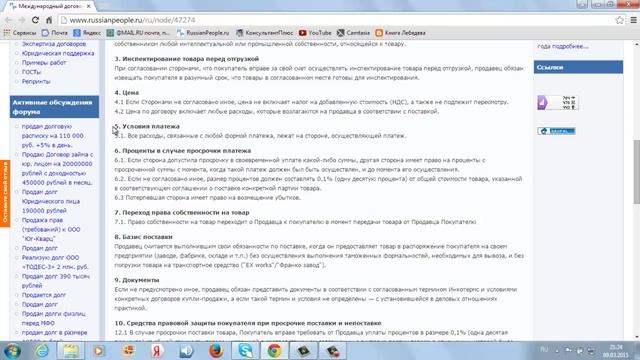Viewport: 640px width, 360px height.
Task: Open forum topic продам долговую расписку
Action: [x=53, y=136]
